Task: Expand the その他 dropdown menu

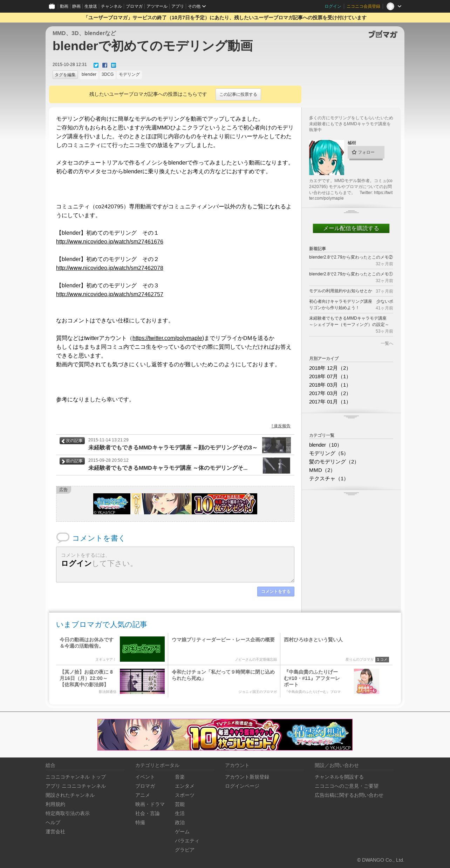Action: pos(197,6)
